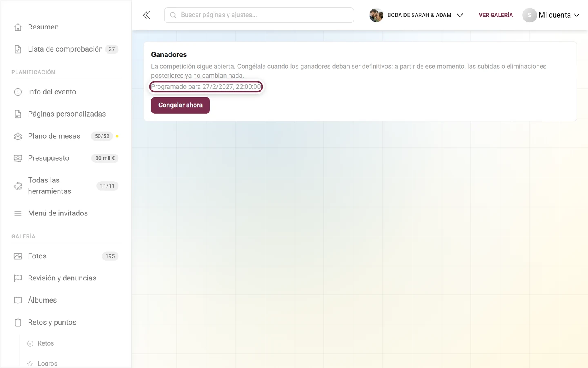Screen dimensions: 588x368
Task: Click the Congelar ahora button
Action: click(180, 105)
